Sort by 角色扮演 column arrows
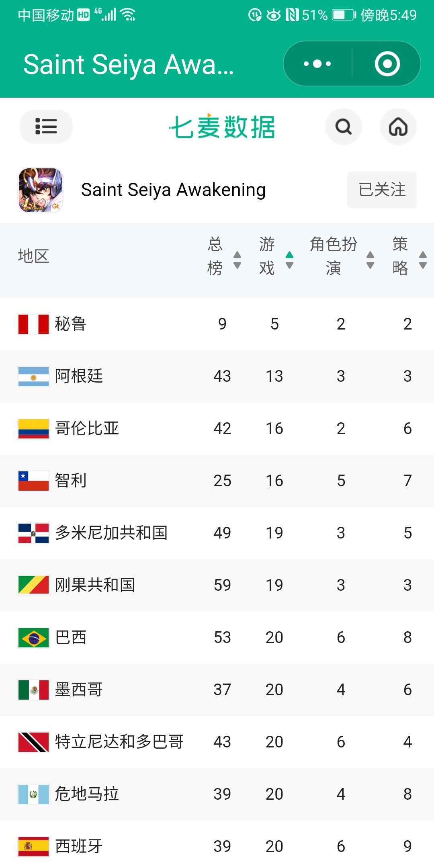The image size is (434, 868). point(370,260)
